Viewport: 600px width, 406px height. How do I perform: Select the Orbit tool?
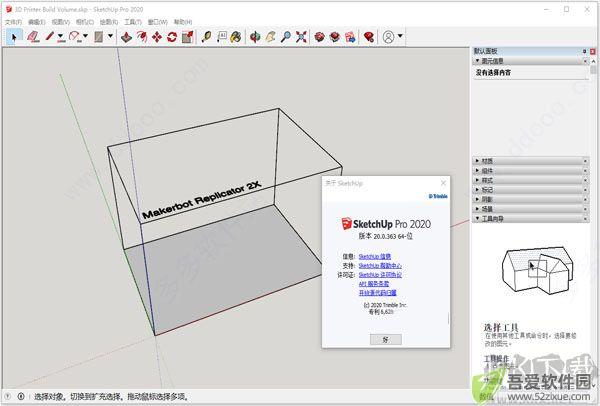[255, 37]
